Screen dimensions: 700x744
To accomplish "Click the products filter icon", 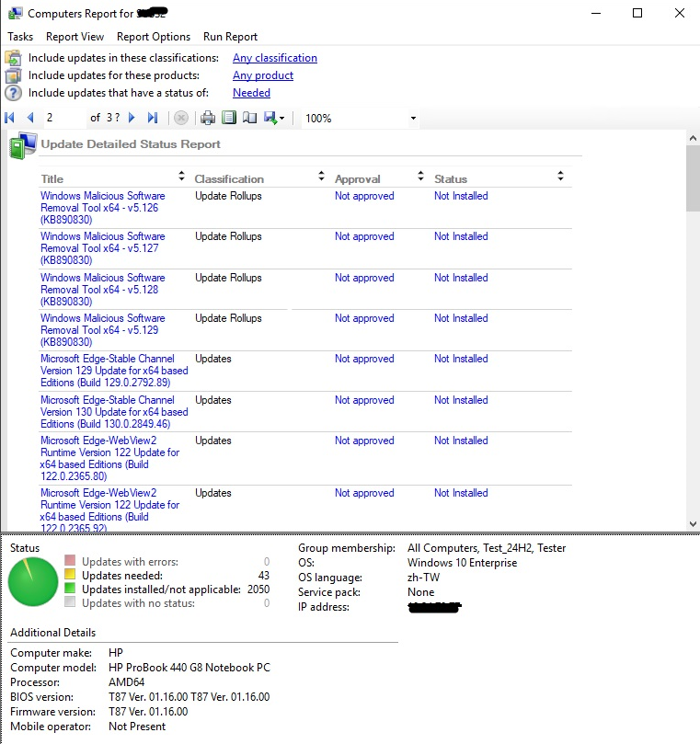I will (x=13, y=75).
